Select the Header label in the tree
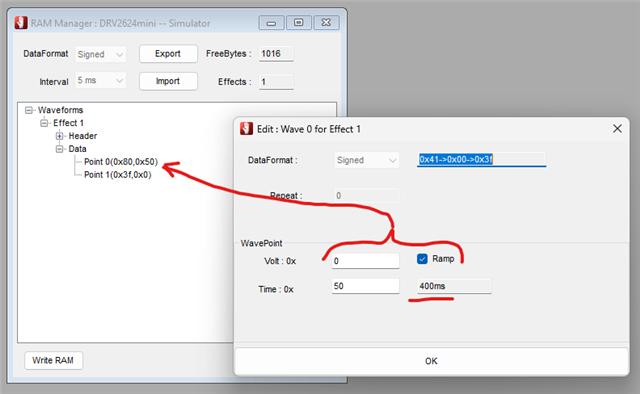The height and width of the screenshot is (394, 640). pos(83,136)
